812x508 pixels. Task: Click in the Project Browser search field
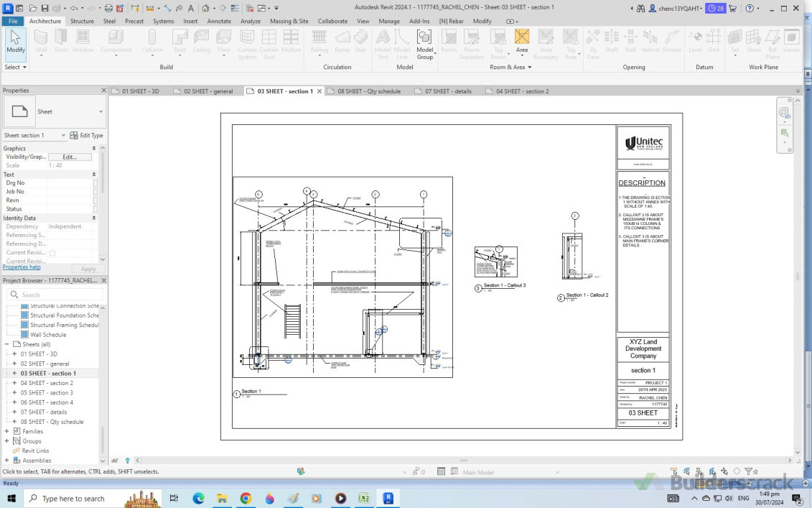[x=57, y=295]
